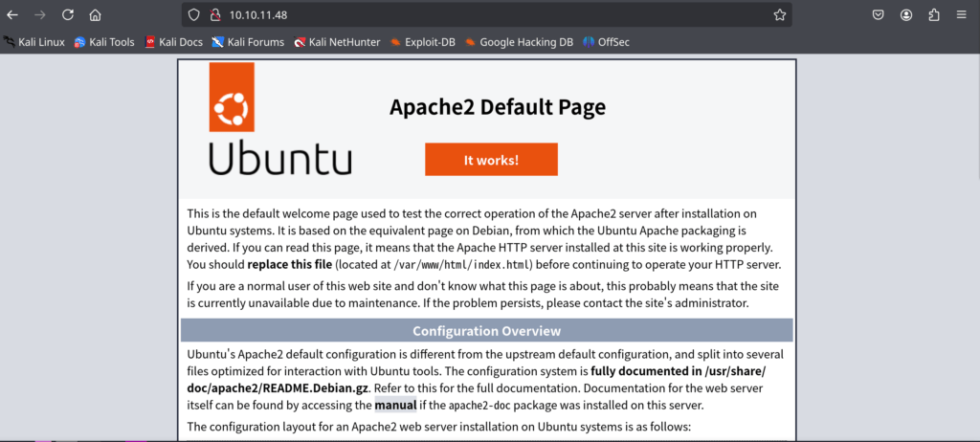Open the tracking protection shield icon
Image resolution: width=980 pixels, height=442 pixels.
[194, 15]
